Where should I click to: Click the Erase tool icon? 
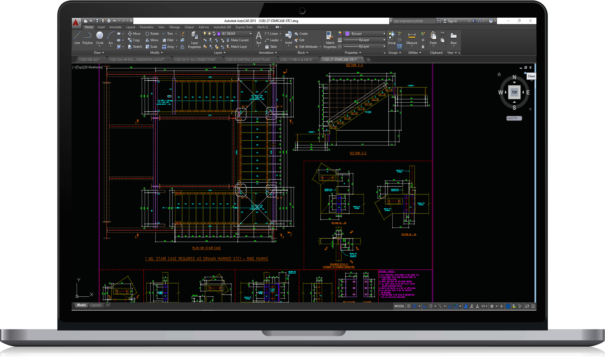point(183,34)
